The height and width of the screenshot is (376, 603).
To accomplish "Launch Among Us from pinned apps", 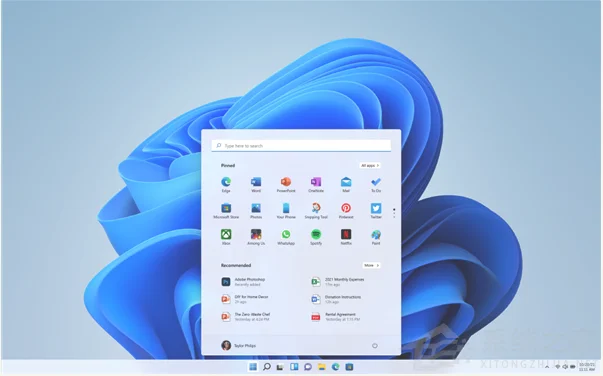I will (256, 237).
